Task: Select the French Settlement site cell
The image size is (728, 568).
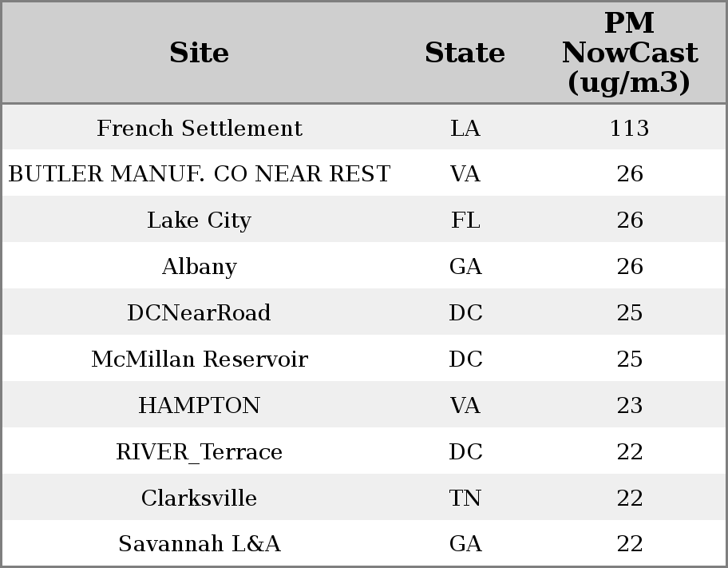Action: [200, 129]
